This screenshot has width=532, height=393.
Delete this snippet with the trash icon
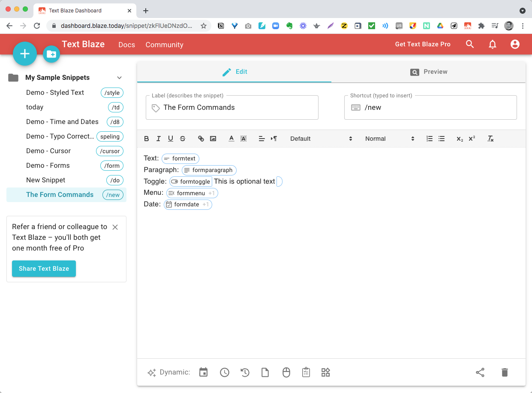[505, 372]
